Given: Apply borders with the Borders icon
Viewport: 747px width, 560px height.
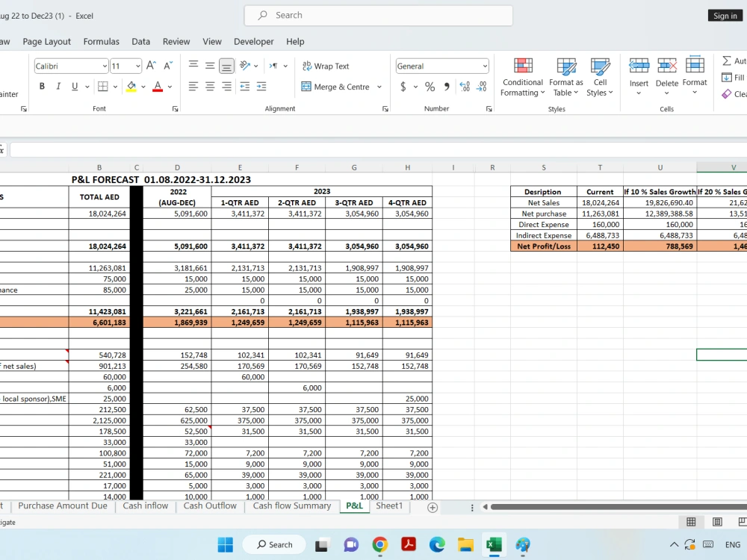Looking at the screenshot, I should 102,87.
